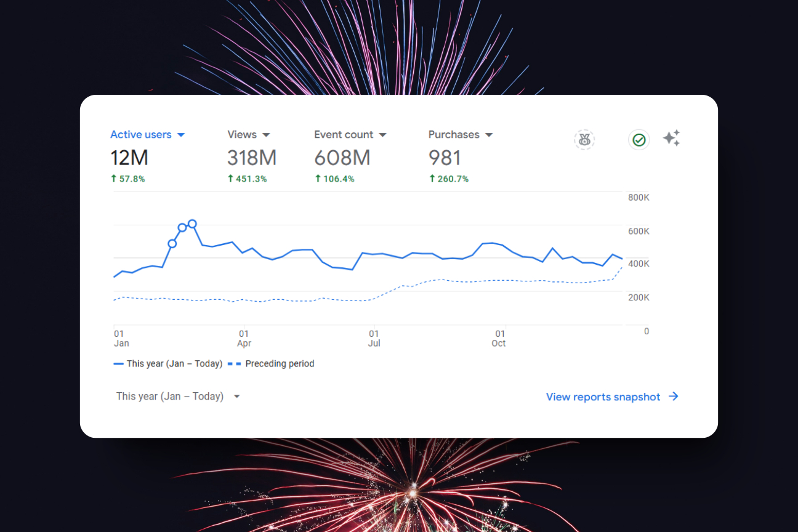Open the Purchases metric dropdown arrow
Viewport: 798px width, 532px height.
pos(489,135)
